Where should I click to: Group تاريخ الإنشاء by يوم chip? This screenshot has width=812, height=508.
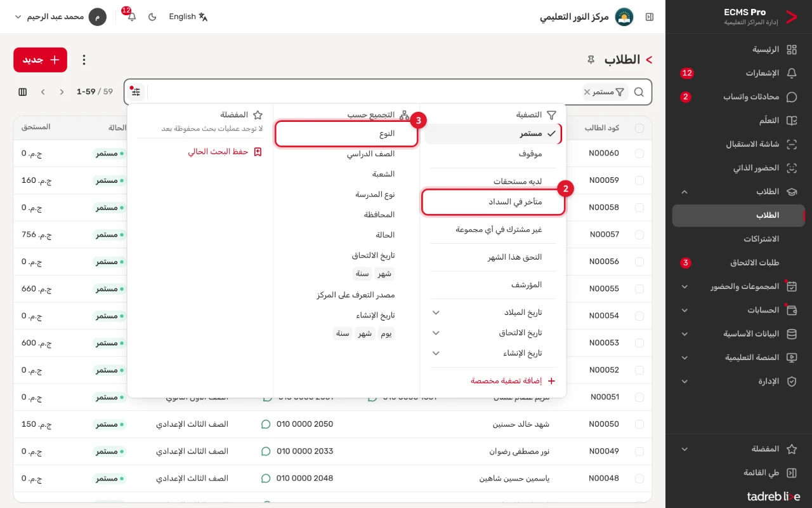coord(386,334)
